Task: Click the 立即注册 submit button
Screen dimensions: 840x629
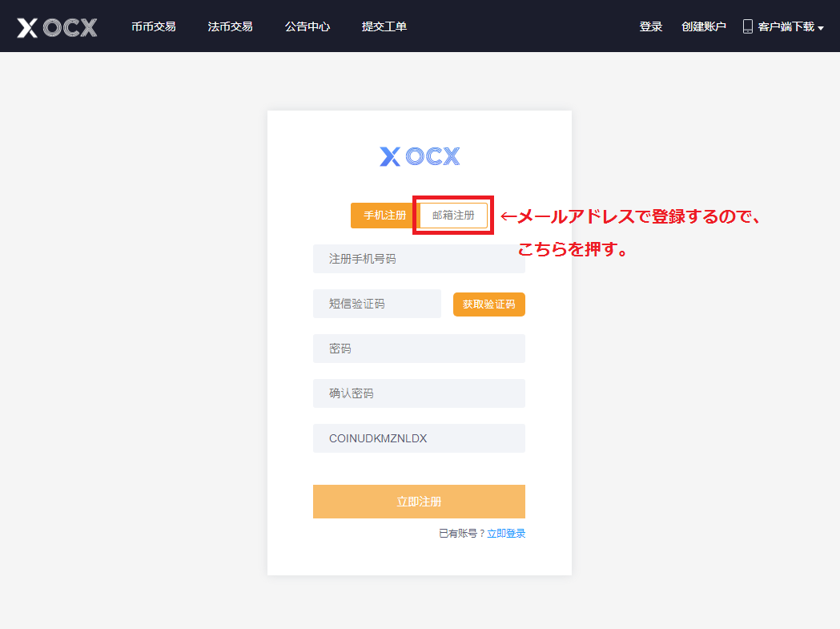Action: (x=419, y=502)
